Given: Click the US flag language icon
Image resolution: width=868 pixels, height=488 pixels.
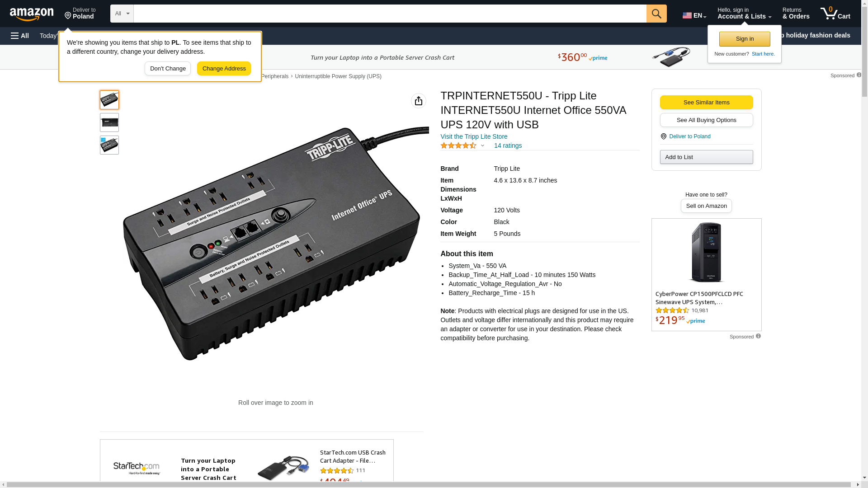Looking at the screenshot, I should point(687,15).
